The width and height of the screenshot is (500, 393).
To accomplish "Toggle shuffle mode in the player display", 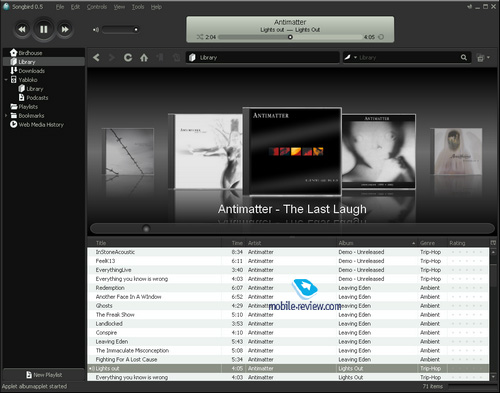I will 200,37.
